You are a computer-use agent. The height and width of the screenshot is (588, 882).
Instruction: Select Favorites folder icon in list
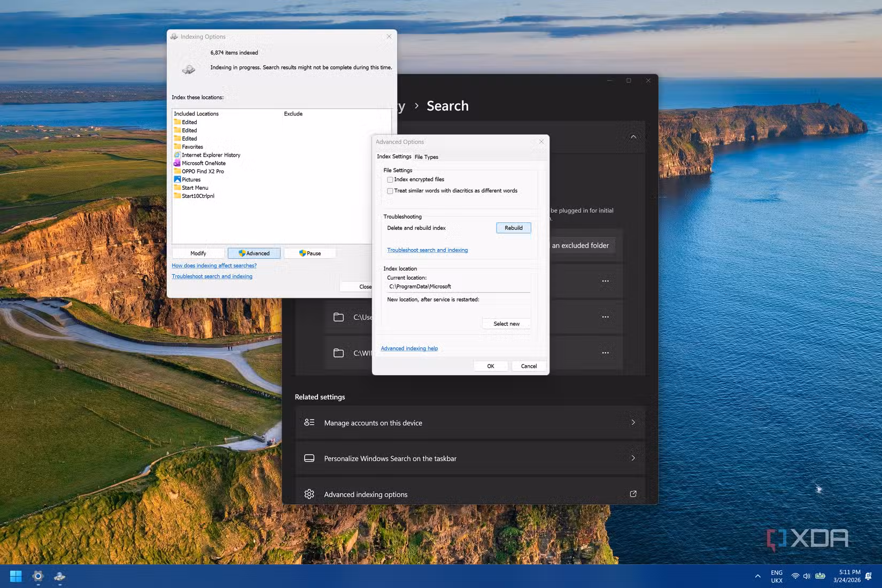[x=177, y=146]
